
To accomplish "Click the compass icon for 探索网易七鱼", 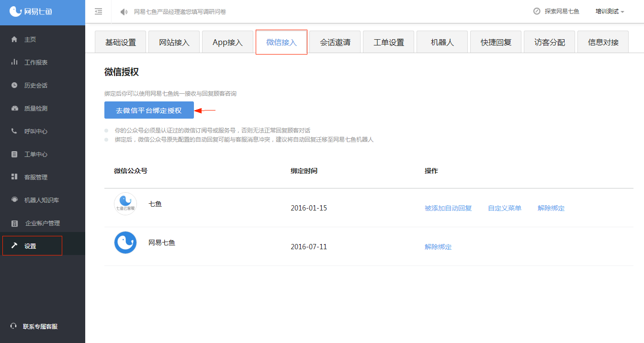I will [537, 11].
